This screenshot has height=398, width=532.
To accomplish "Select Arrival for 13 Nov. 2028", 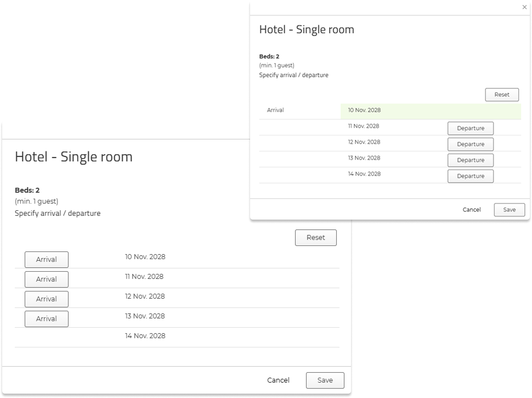I will click(x=47, y=319).
